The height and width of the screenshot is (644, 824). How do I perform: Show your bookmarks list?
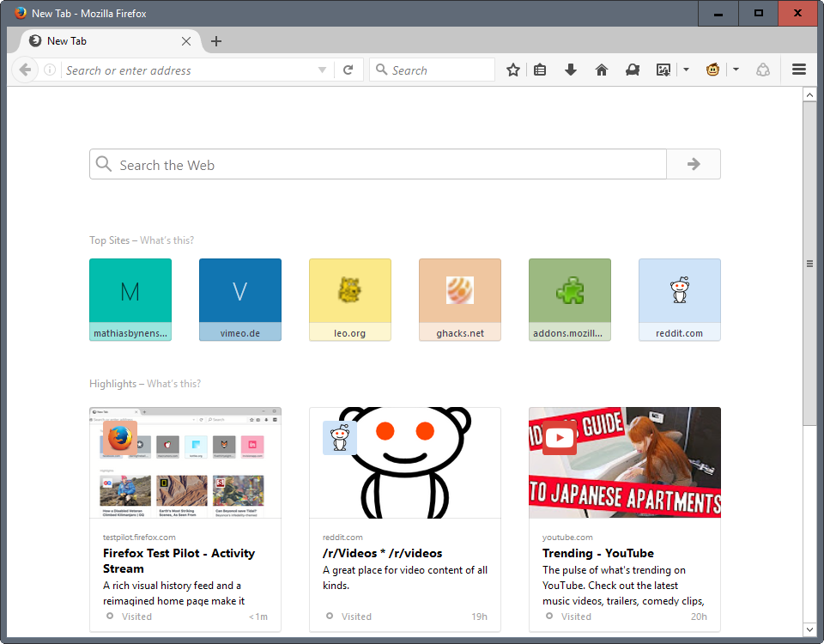click(540, 70)
